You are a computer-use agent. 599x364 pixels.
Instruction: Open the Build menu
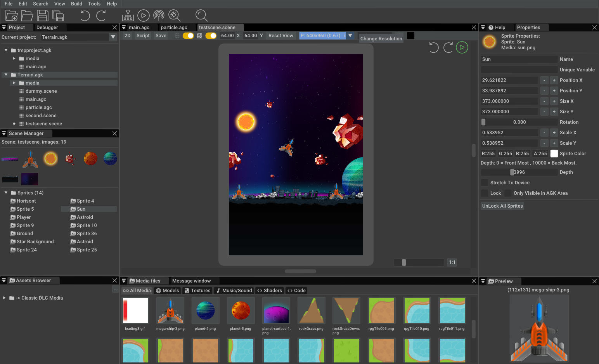(x=76, y=4)
